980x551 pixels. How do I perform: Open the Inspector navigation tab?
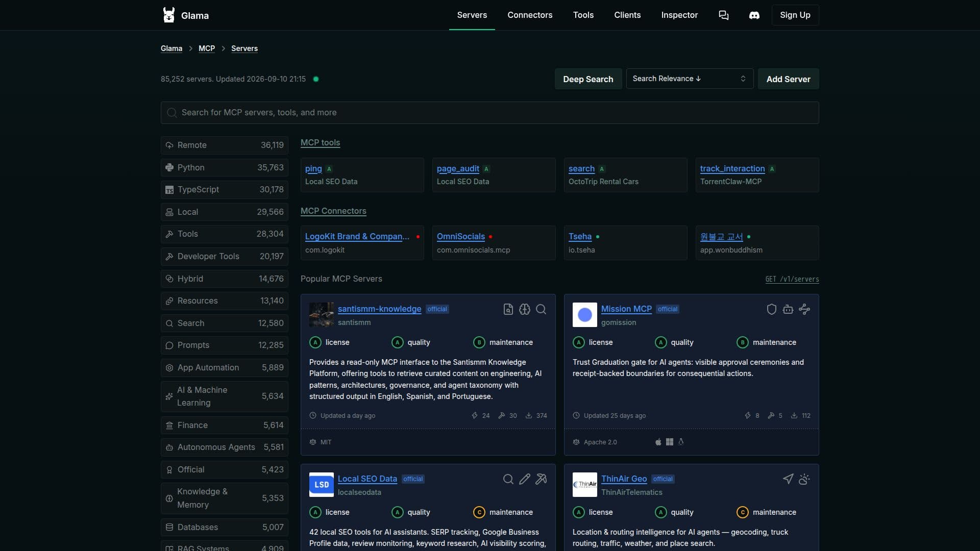[679, 15]
